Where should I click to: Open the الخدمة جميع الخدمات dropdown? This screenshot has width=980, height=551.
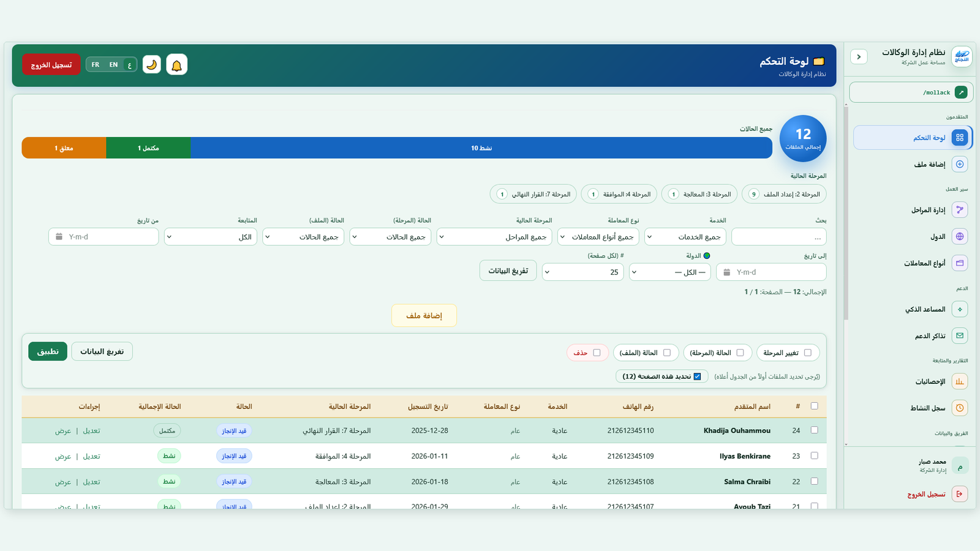coord(685,237)
